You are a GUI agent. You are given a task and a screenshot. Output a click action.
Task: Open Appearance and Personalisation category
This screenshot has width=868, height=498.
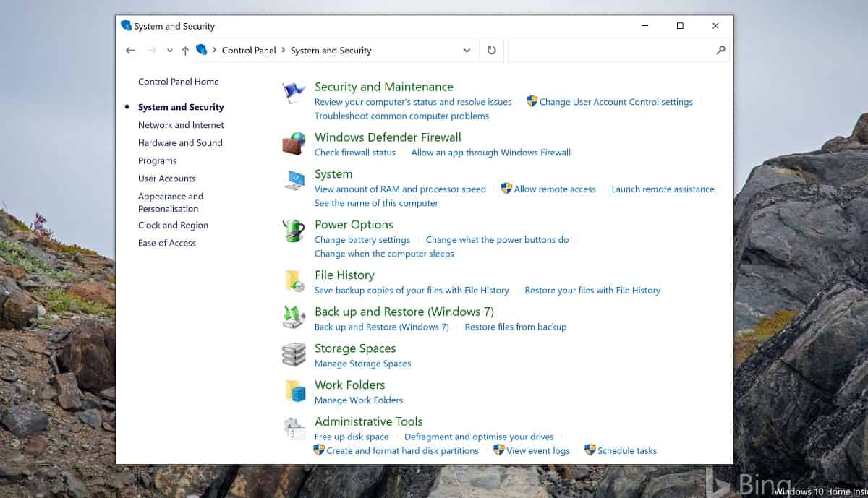click(171, 202)
